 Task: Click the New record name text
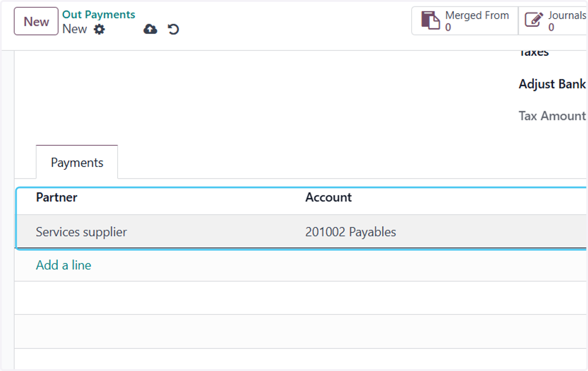click(x=74, y=29)
